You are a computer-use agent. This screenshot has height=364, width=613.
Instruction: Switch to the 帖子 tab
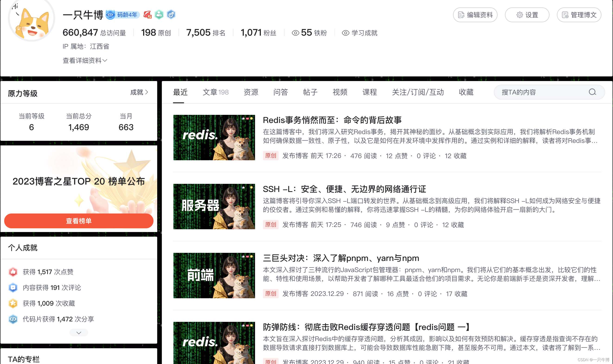(x=310, y=92)
